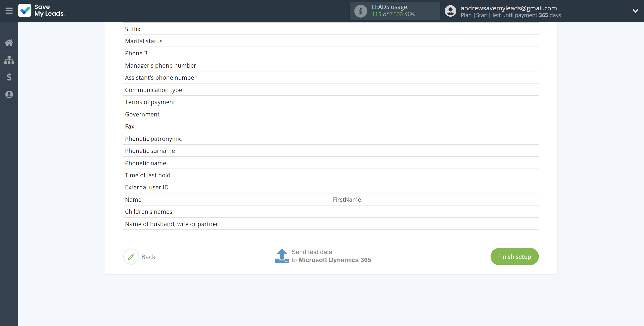Click the Finish setup button
Screen dimensions: 644x326
(x=514, y=257)
